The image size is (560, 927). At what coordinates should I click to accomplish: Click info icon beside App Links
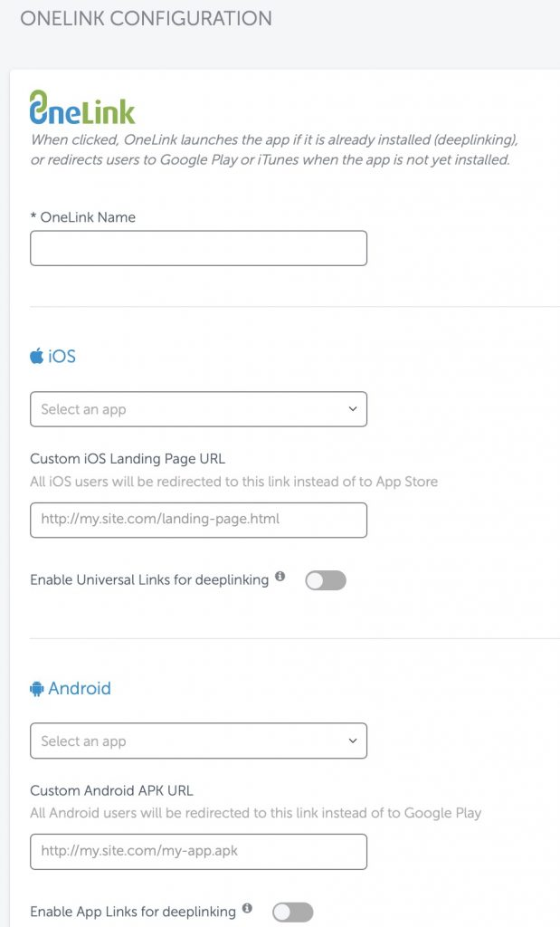pyautogui.click(x=247, y=907)
